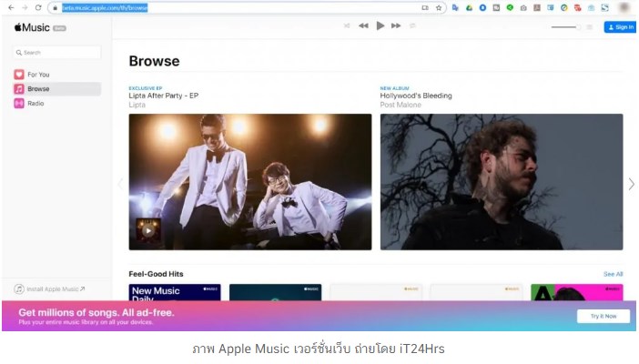Click artist name Post Malone

[401, 105]
